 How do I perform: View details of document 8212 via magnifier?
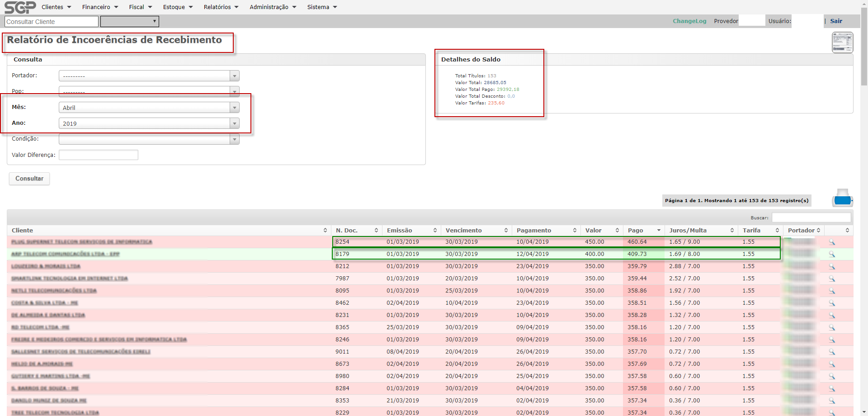(x=831, y=267)
